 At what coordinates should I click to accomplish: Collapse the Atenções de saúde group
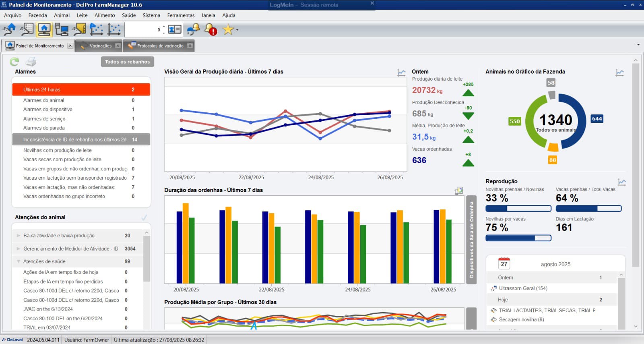coord(19,261)
